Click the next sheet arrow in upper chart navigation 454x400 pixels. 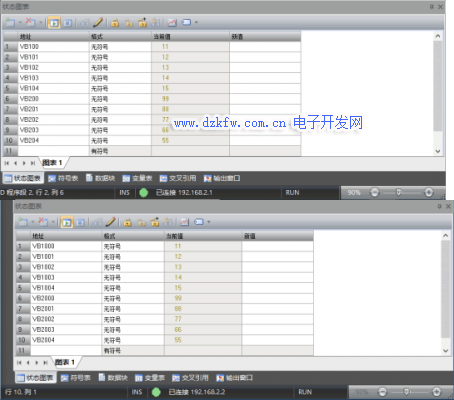pyautogui.click(x=24, y=163)
